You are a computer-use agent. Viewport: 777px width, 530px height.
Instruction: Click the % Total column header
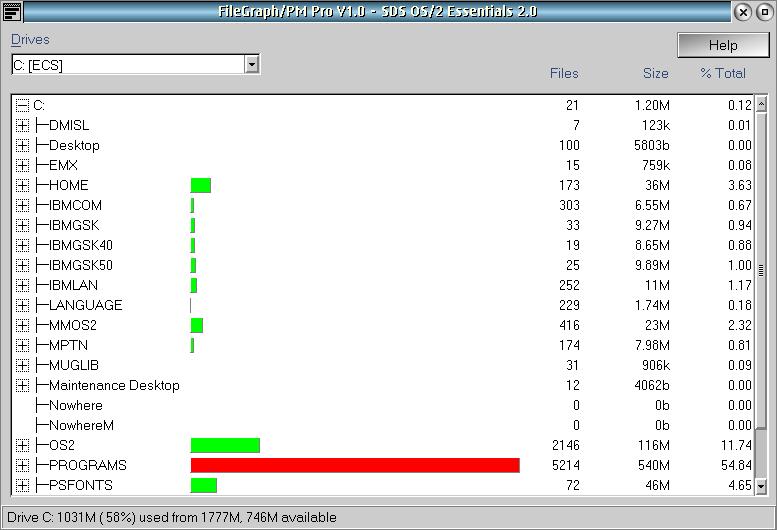[x=723, y=73]
